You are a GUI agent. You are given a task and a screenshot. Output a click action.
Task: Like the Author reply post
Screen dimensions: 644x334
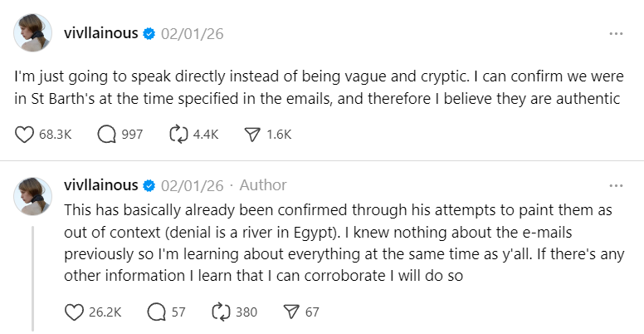pos(75,312)
